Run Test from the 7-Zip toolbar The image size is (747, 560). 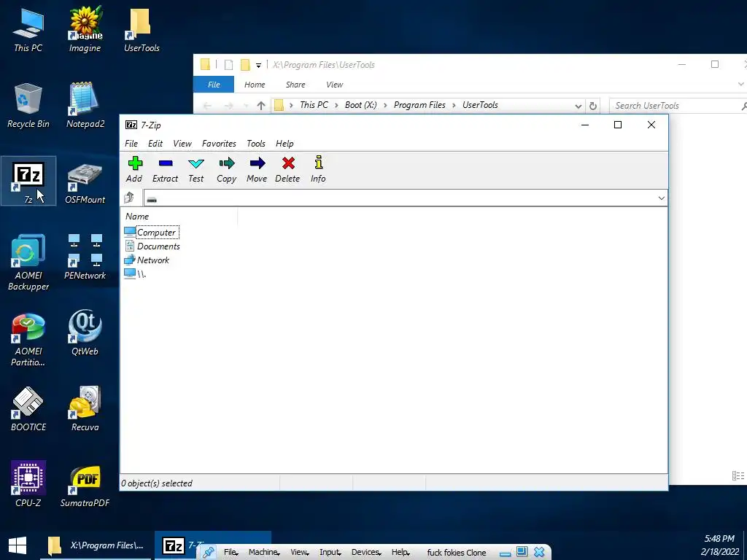click(x=196, y=169)
